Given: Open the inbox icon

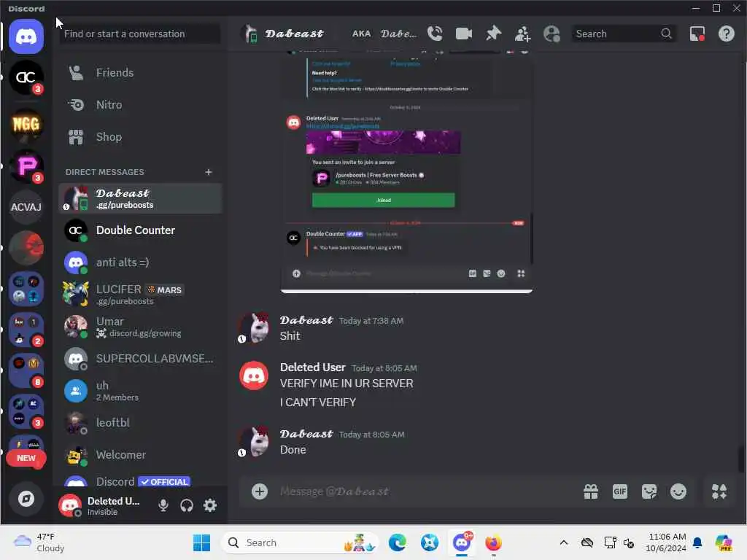Looking at the screenshot, I should [x=697, y=34].
